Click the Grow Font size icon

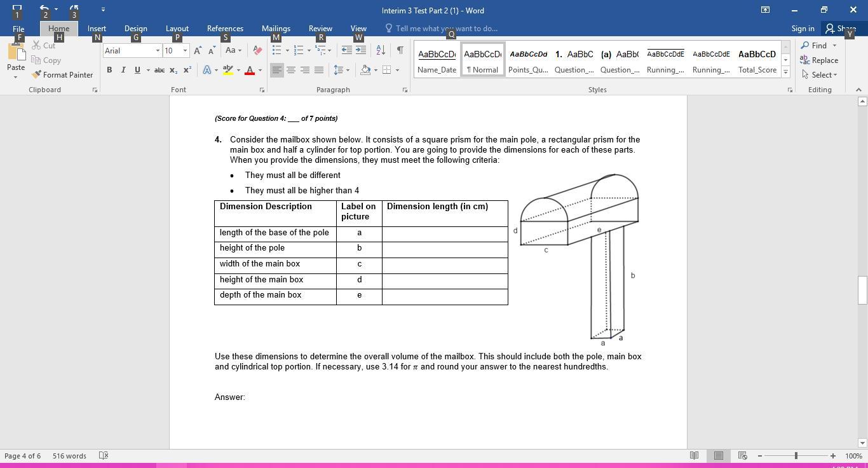(198, 50)
